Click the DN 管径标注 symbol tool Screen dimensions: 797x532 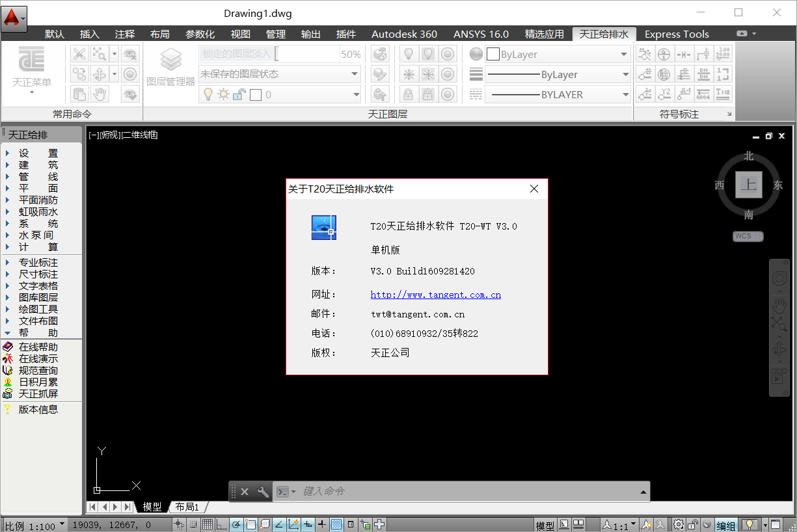coord(704,73)
